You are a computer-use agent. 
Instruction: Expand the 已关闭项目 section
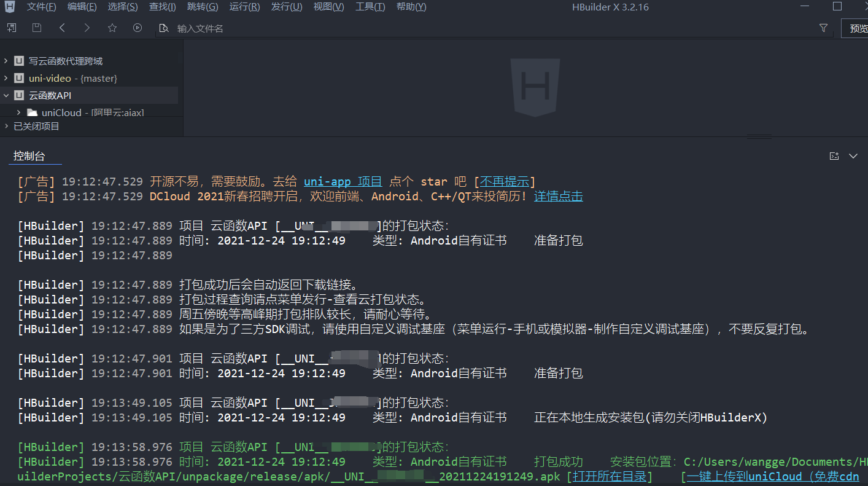coord(6,126)
